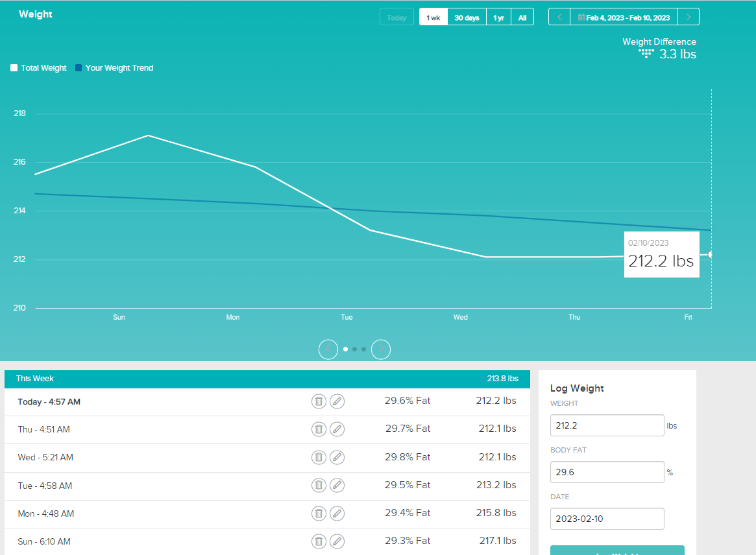Advance to the next date range
Screen dimensions: 756x555
click(689, 17)
